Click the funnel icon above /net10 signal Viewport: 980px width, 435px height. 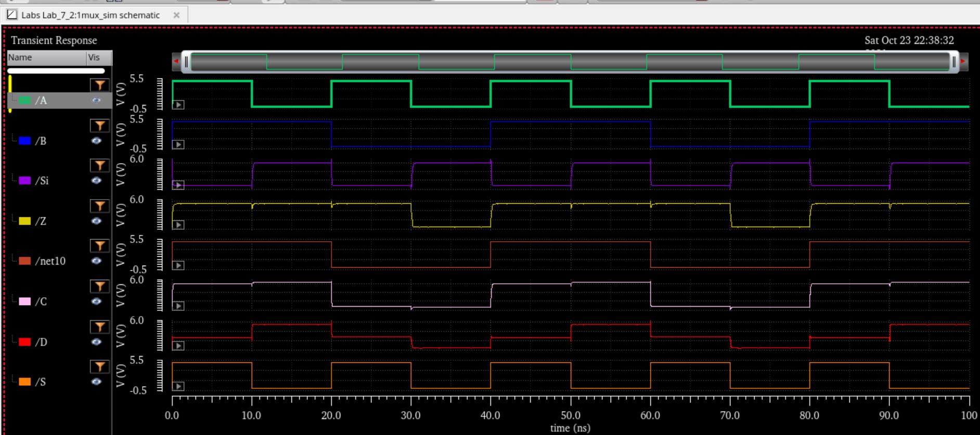coord(99,246)
